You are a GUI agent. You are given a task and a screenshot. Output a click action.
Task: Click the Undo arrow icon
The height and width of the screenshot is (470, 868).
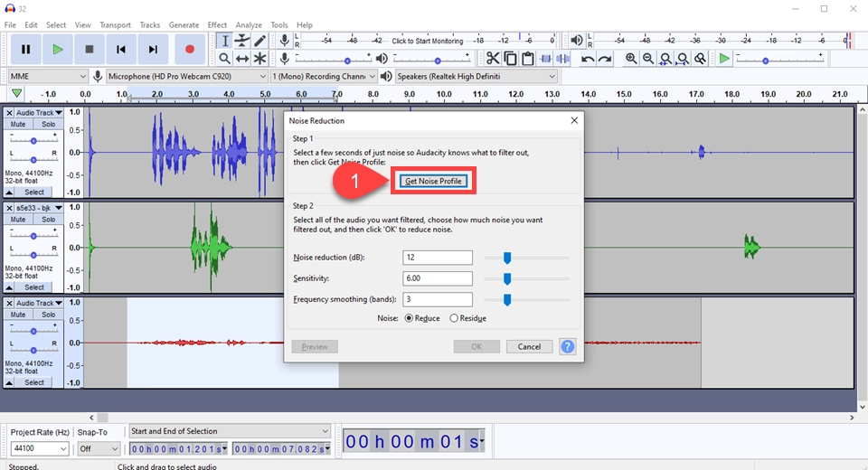click(588, 59)
